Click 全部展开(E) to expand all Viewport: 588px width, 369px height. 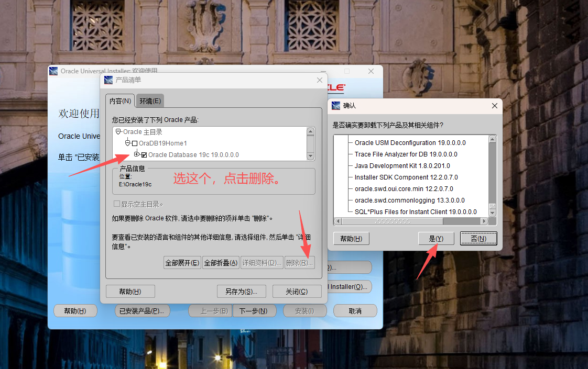coord(182,263)
